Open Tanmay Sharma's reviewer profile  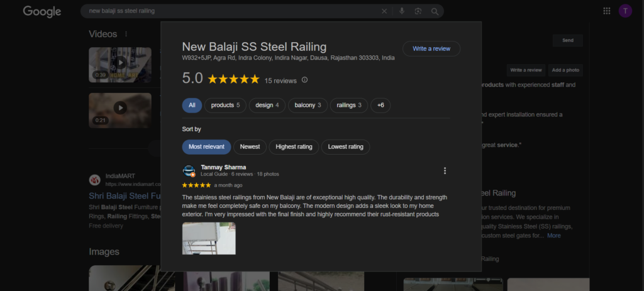223,167
